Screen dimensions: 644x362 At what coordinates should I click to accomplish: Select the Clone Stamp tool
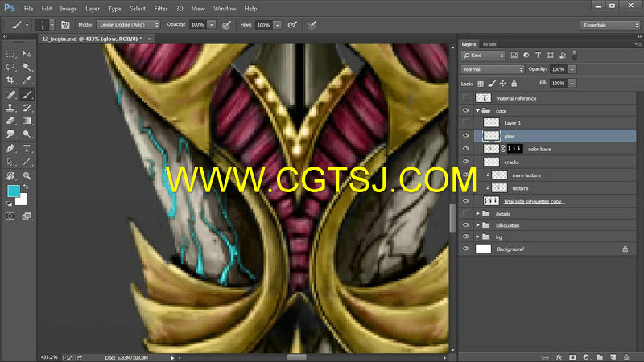(10, 108)
